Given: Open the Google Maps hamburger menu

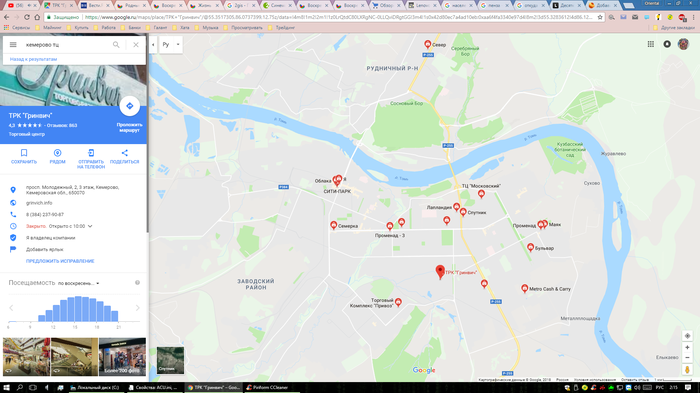Looking at the screenshot, I should 13,45.
